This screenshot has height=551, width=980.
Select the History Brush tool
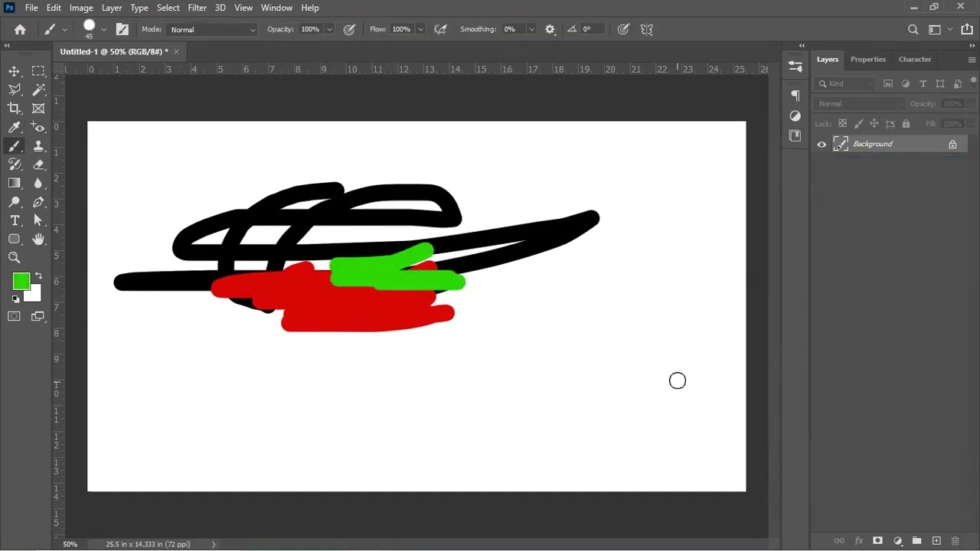point(15,165)
